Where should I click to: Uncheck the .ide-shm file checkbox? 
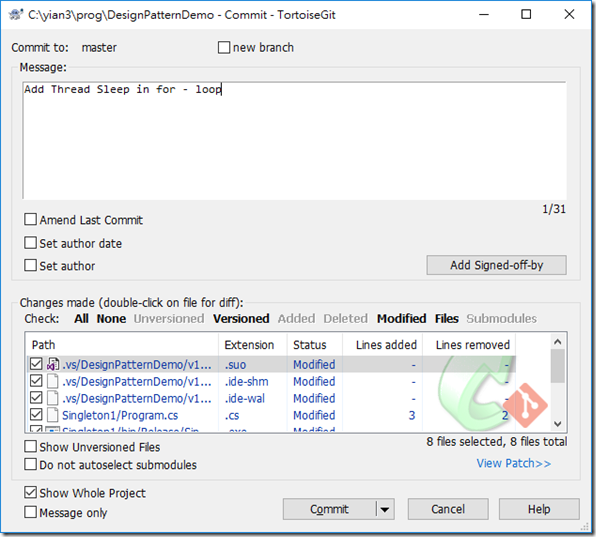[x=36, y=381]
